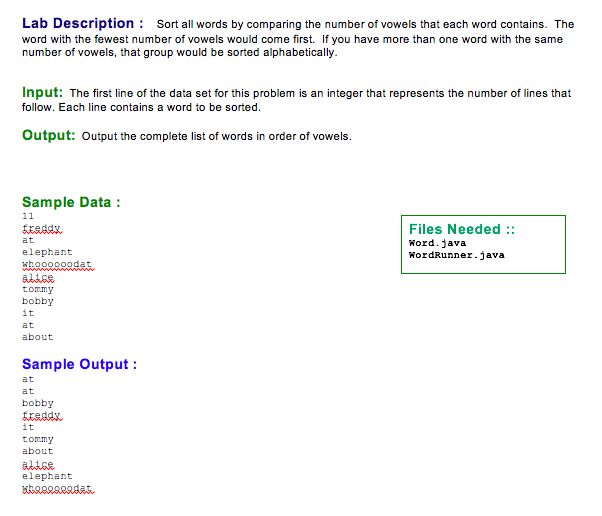
Task: Click "it" in the Sample Data list
Action: 28,313
